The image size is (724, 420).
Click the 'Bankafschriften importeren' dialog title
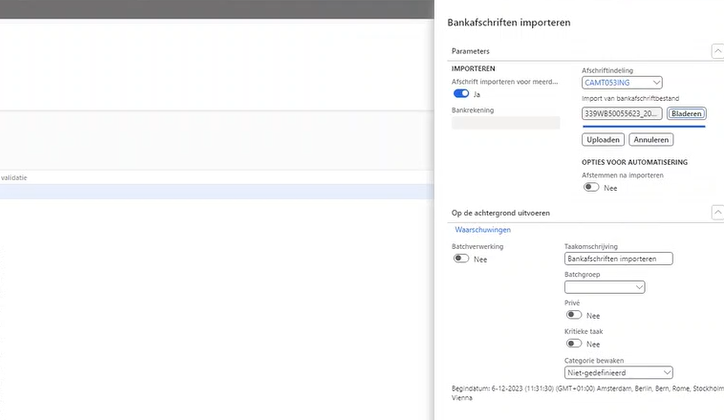click(x=509, y=23)
